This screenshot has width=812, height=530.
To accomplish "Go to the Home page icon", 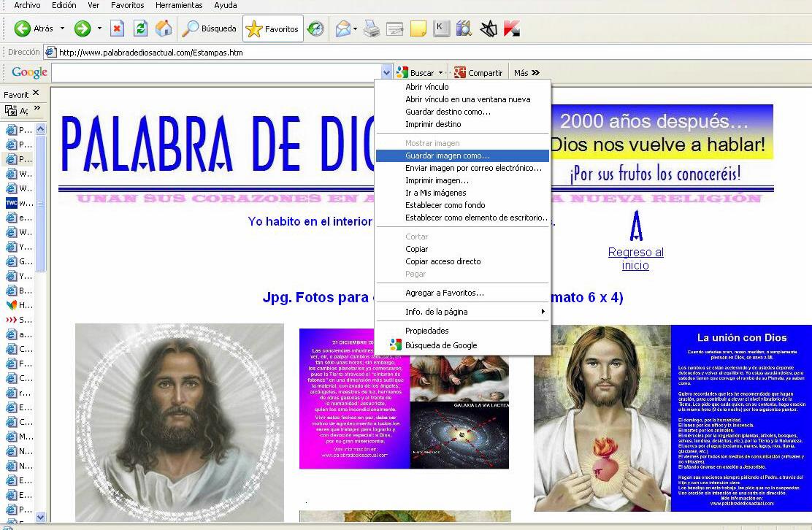I will tap(164, 29).
